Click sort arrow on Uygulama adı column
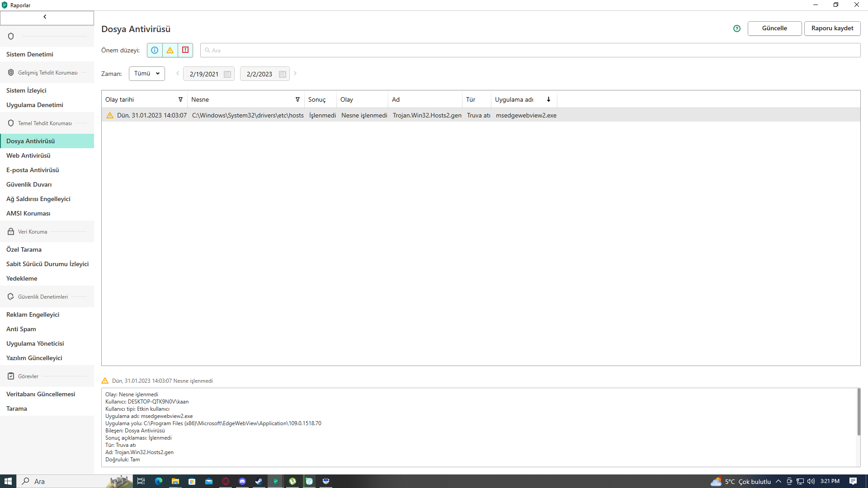The width and height of the screenshot is (868, 488). [548, 99]
